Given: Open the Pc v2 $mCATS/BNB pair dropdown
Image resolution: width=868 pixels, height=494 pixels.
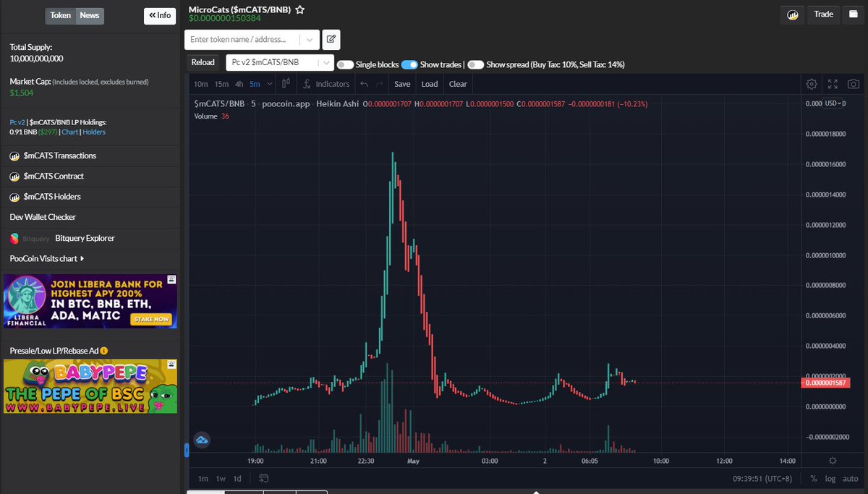Looking at the screenshot, I should (x=280, y=63).
